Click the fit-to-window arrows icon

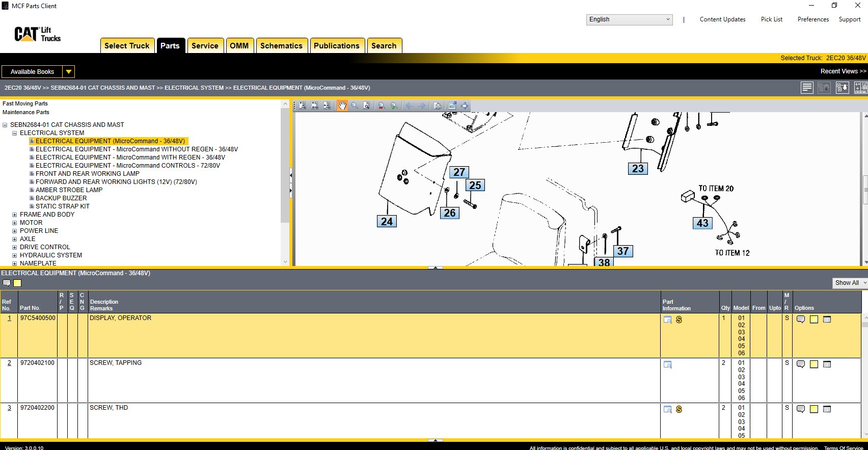tap(465, 105)
